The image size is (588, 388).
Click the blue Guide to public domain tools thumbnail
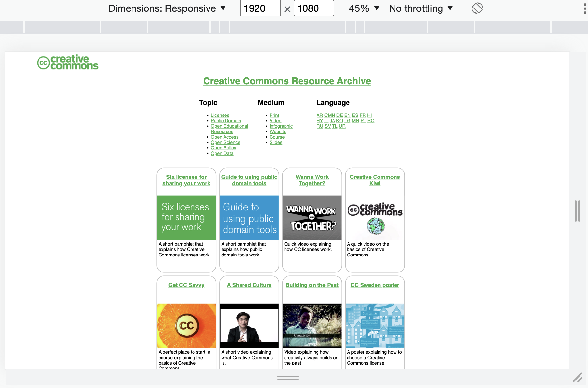pyautogui.click(x=249, y=218)
